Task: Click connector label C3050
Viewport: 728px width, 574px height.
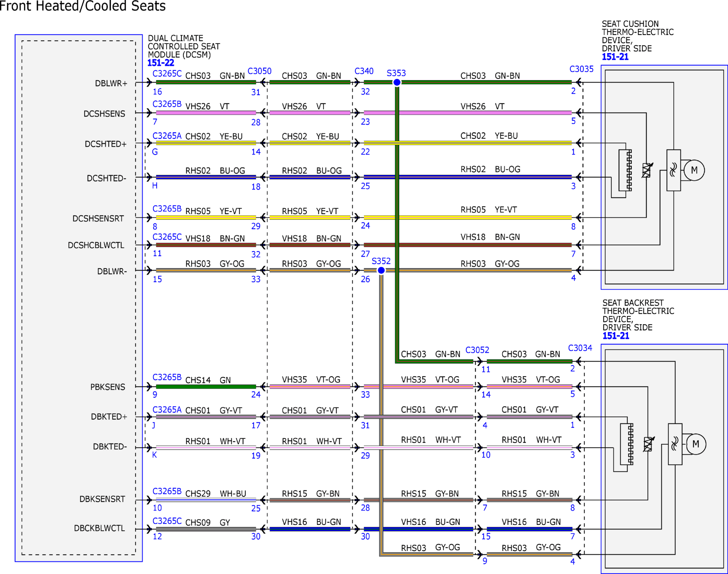Action: click(x=259, y=71)
